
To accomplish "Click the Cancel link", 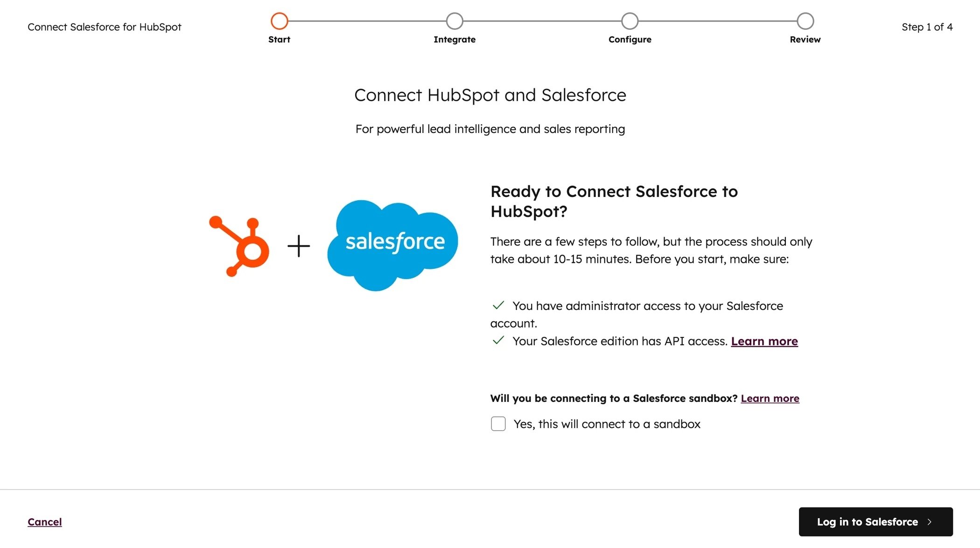I will [44, 521].
